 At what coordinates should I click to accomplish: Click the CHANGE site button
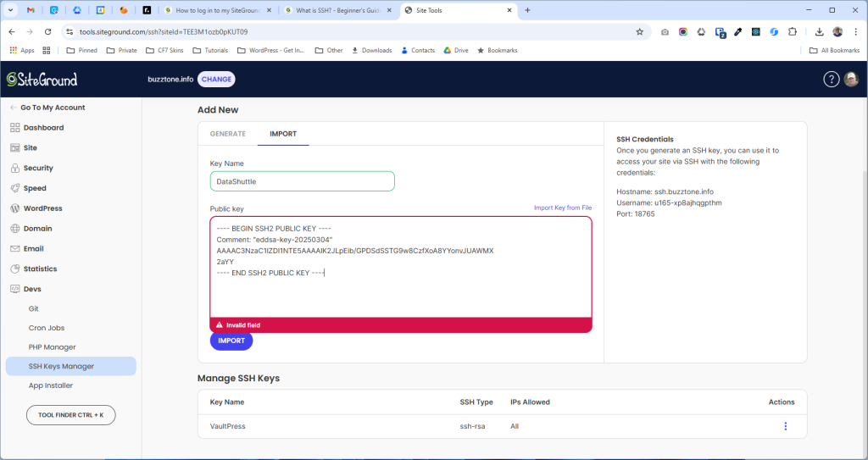pyautogui.click(x=216, y=79)
